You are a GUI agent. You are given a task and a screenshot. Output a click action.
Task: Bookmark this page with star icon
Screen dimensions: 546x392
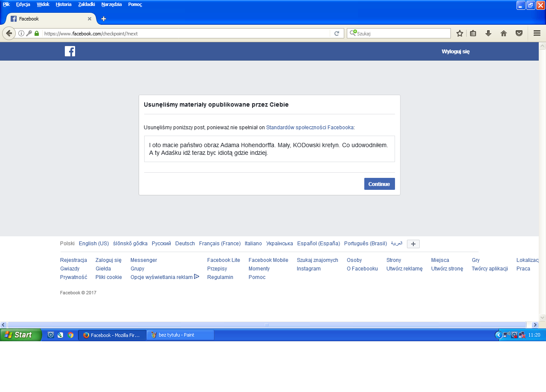(460, 33)
